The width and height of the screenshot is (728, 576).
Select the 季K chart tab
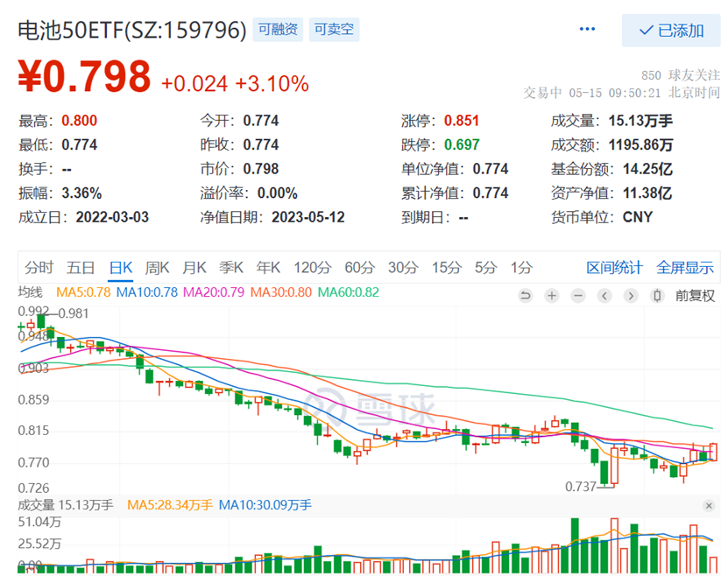pos(231,268)
